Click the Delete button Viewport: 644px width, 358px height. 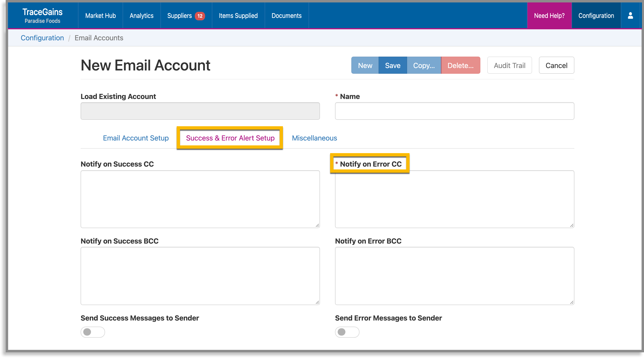coord(460,65)
